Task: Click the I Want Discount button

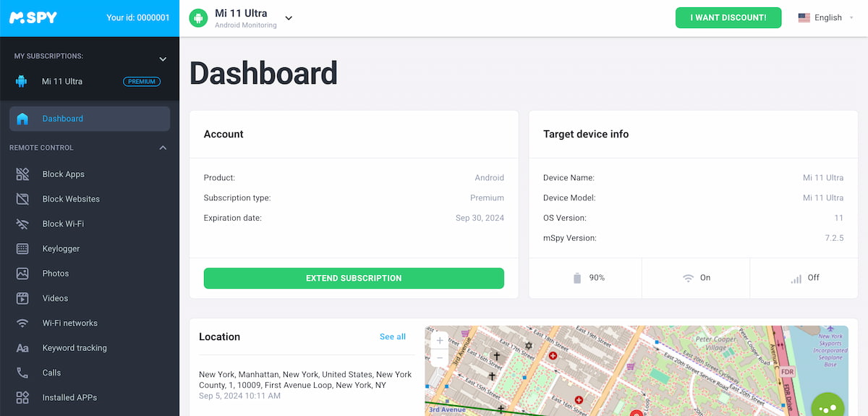Action: pyautogui.click(x=728, y=18)
